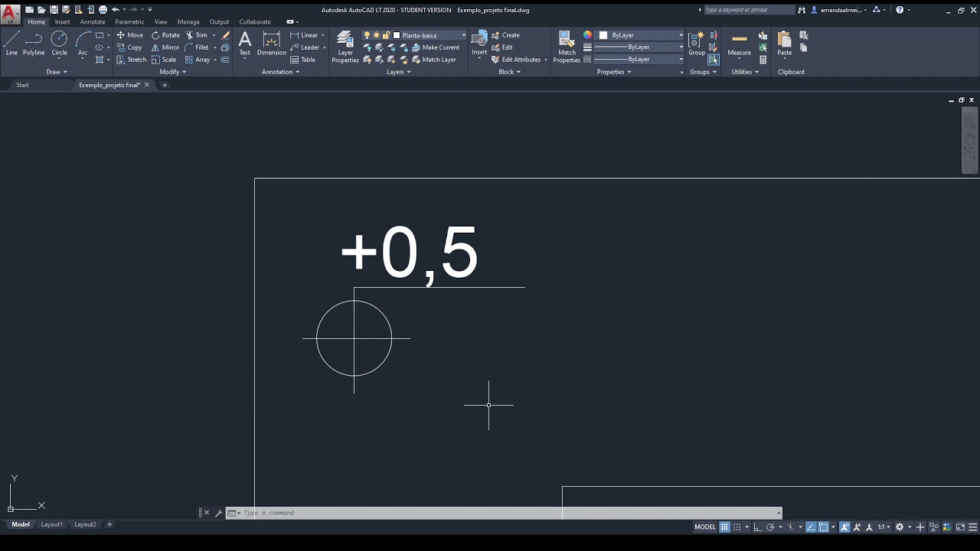The height and width of the screenshot is (551, 980).
Task: Click the Dimension tool
Action: click(271, 44)
